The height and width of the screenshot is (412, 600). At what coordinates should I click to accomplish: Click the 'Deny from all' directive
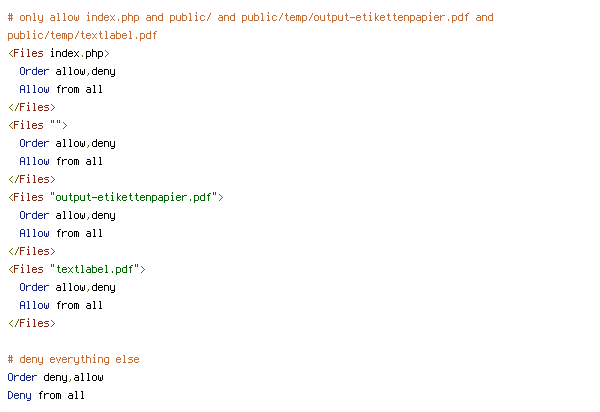[46, 396]
